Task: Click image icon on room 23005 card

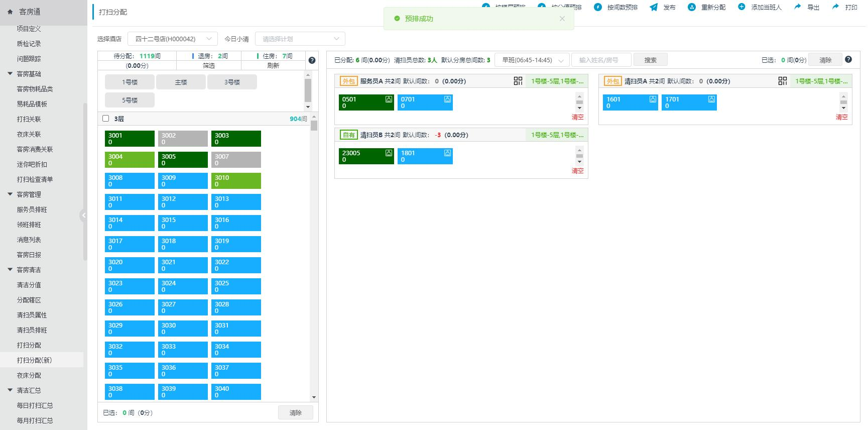Action: click(389, 153)
